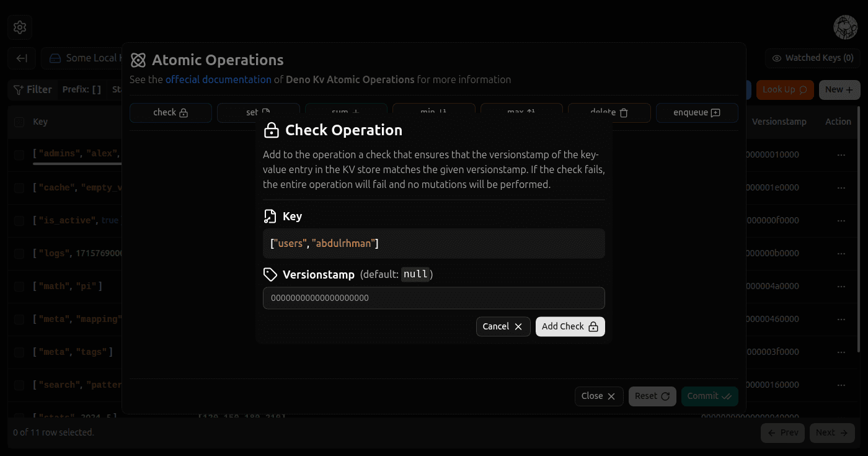Select the delete operation tab
Screen dimensions: 868x456
click(609, 112)
